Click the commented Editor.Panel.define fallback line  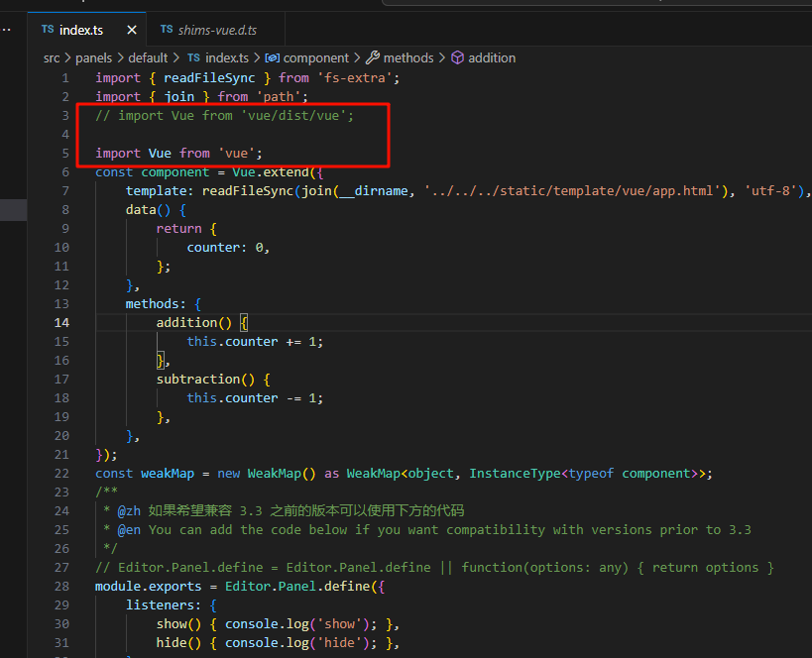(434, 568)
